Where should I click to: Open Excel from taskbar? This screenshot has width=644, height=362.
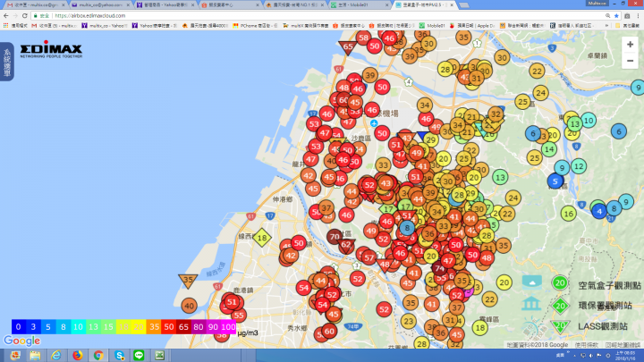[x=160, y=355]
